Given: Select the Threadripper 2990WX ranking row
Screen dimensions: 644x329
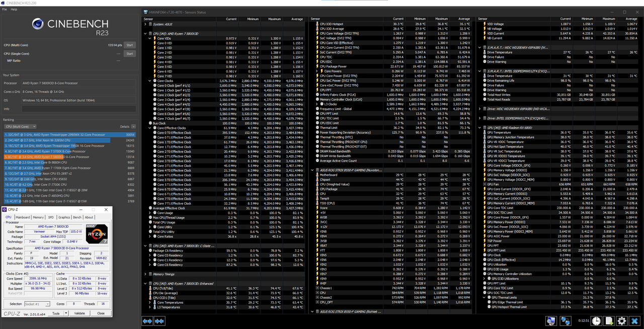Looking at the screenshot, I should tap(69, 135).
